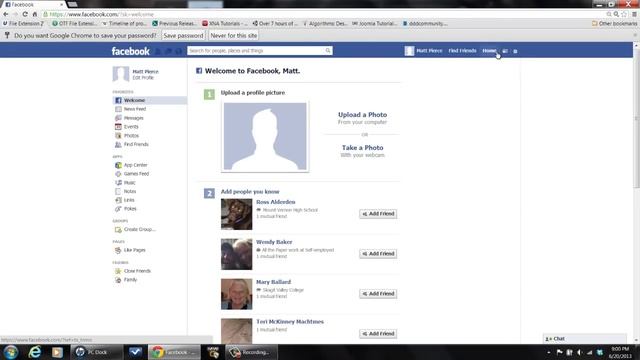Add Wendy Baker as friend

(378, 254)
